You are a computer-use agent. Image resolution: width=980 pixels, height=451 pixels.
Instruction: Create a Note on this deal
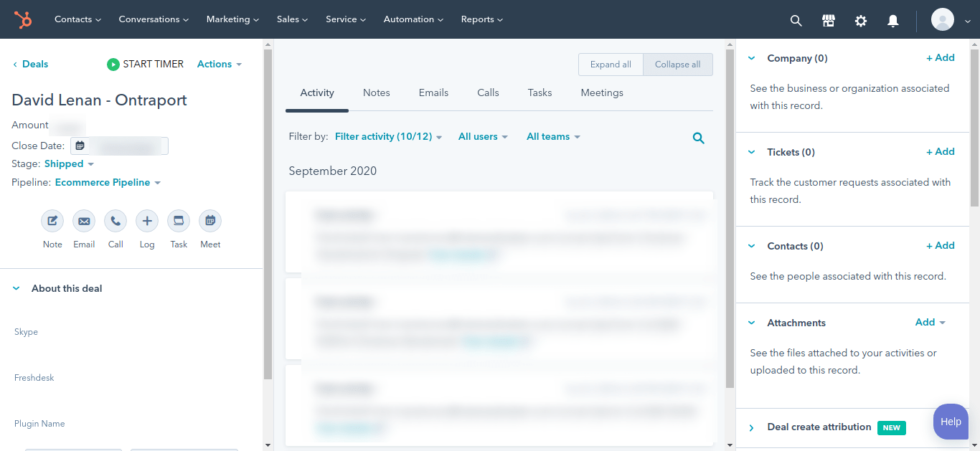[52, 221]
